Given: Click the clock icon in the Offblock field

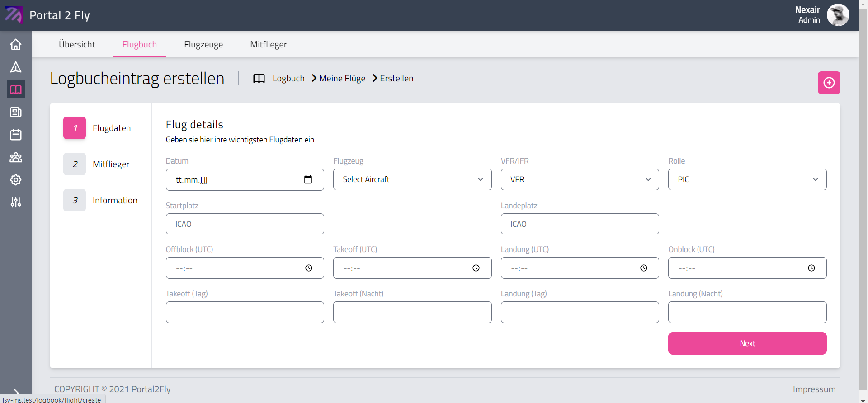Looking at the screenshot, I should coord(309,268).
